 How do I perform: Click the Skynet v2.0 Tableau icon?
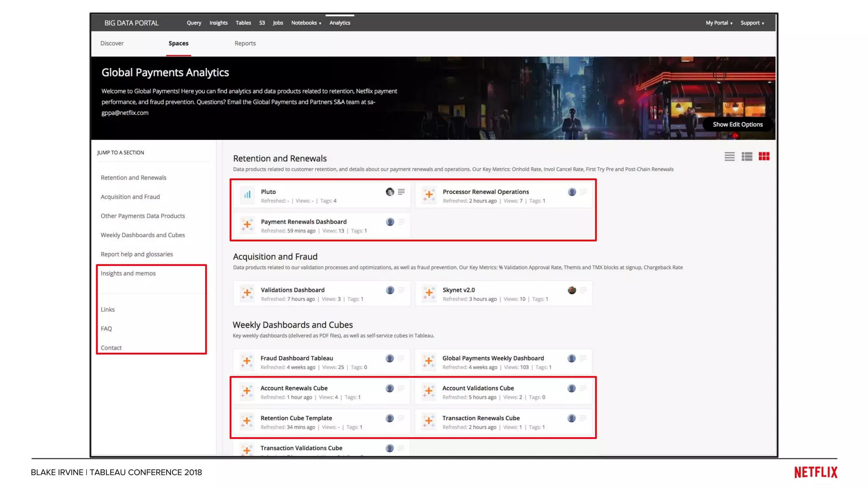tap(429, 294)
